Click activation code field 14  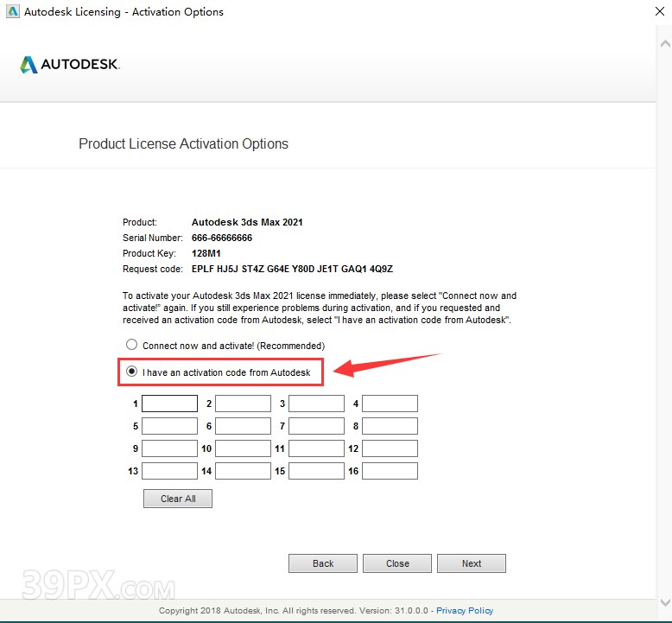[x=243, y=471]
